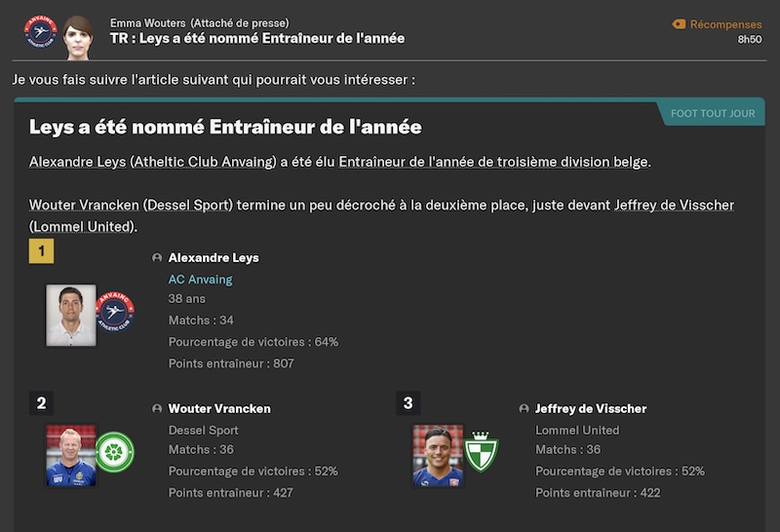Open Dessel Sport link in article paragraph
The height and width of the screenshot is (532, 780).
tap(187, 206)
